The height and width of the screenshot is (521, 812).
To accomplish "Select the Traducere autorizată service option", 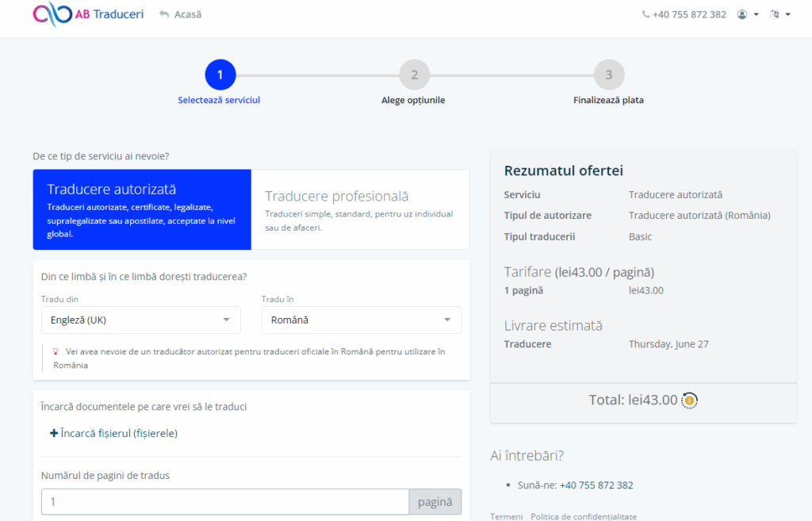I will pyautogui.click(x=142, y=209).
